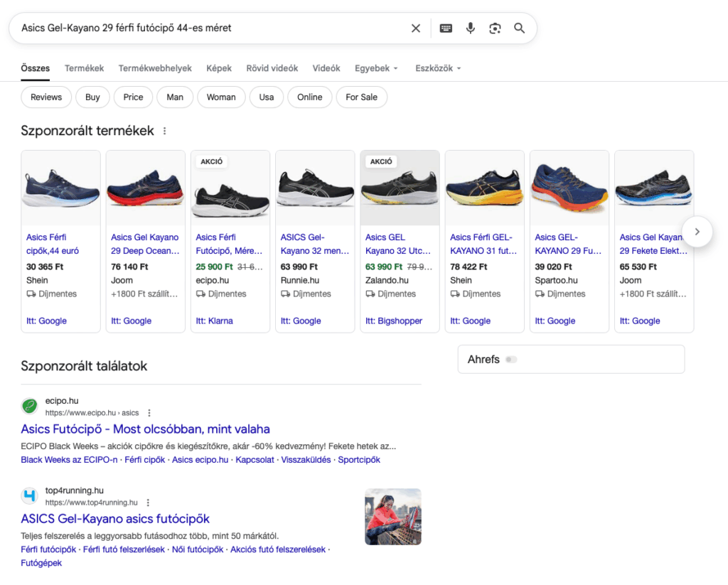Open Asics Gel Kayano 29 Deep Ocean link
This screenshot has width=728, height=585.
[x=145, y=245]
